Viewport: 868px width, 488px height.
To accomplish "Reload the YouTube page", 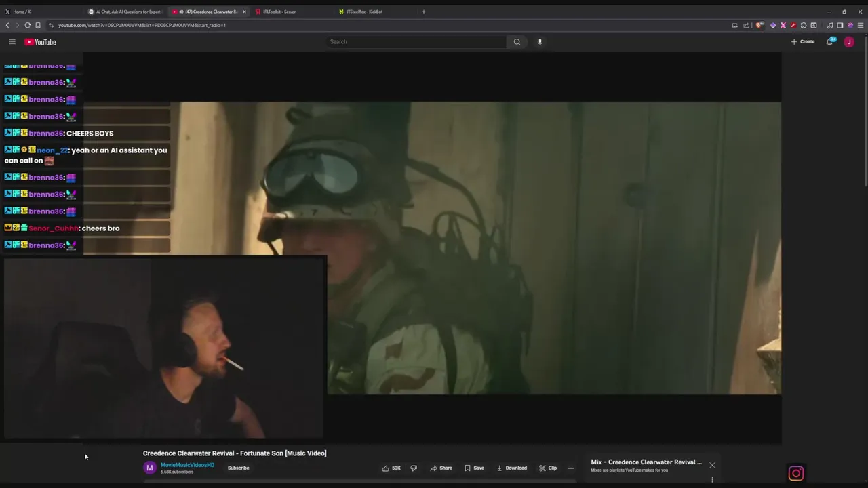I will (x=27, y=25).
